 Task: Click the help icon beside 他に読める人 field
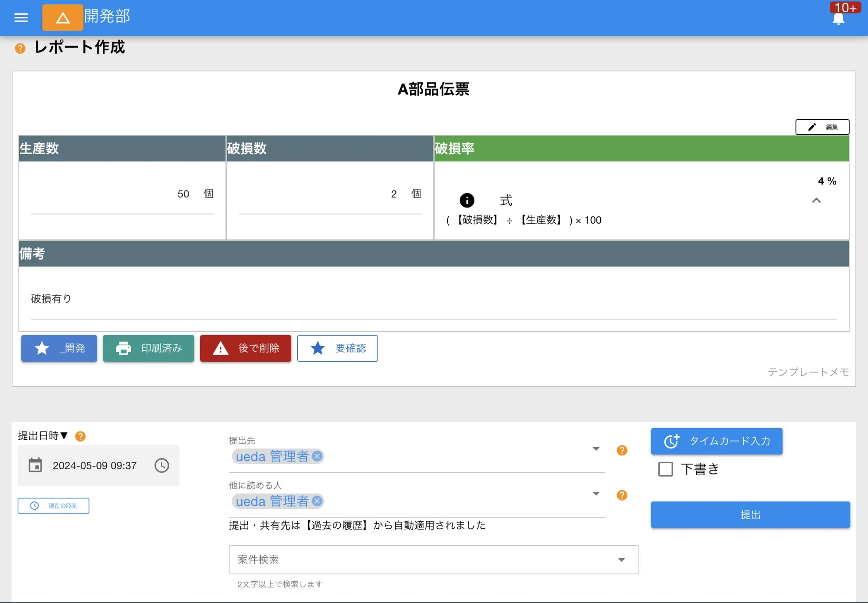[x=622, y=495]
